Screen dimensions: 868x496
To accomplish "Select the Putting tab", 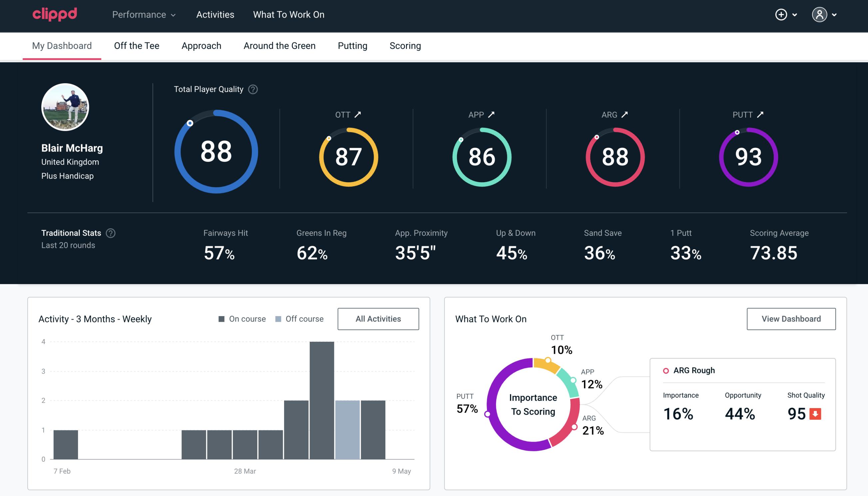I will [x=352, y=45].
